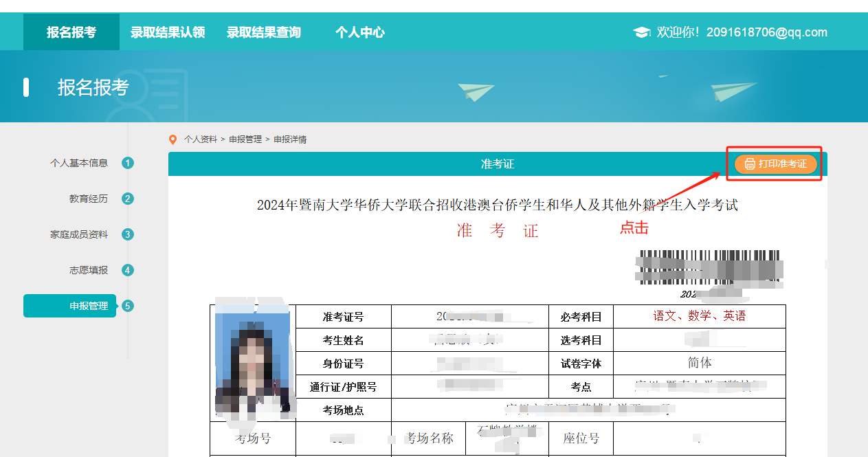The image size is (868, 457).
Task: Click step circle number 3
Action: point(128,234)
